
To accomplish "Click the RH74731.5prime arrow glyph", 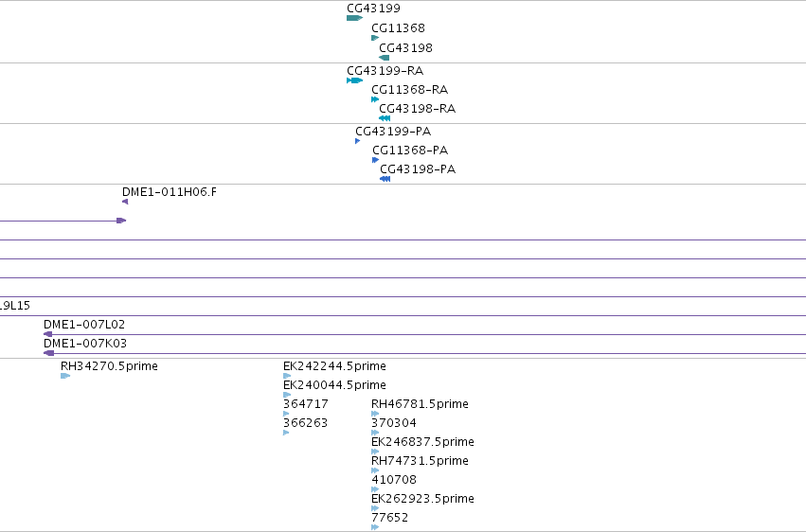I will coord(375,470).
